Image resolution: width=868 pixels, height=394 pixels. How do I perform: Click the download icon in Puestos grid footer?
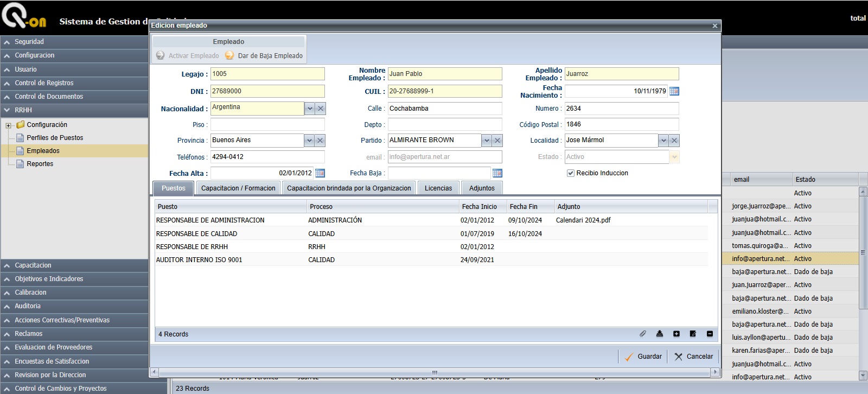point(660,334)
